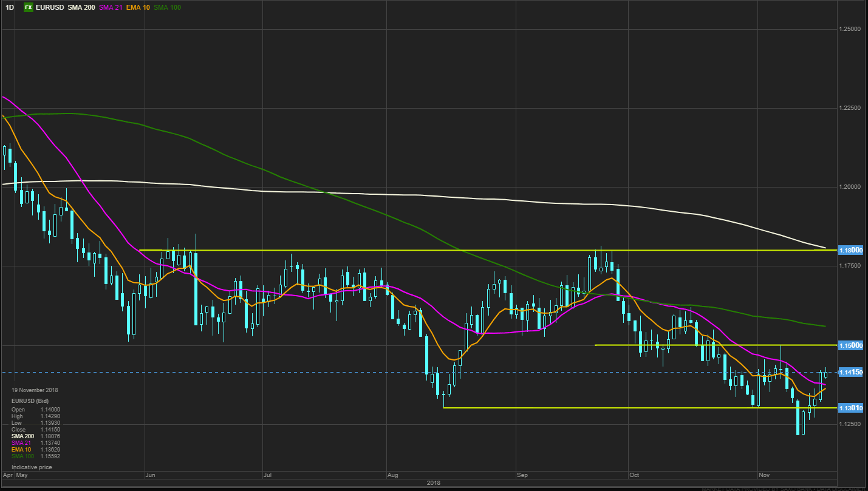Select the orange EMA 10 header label

[x=139, y=7]
